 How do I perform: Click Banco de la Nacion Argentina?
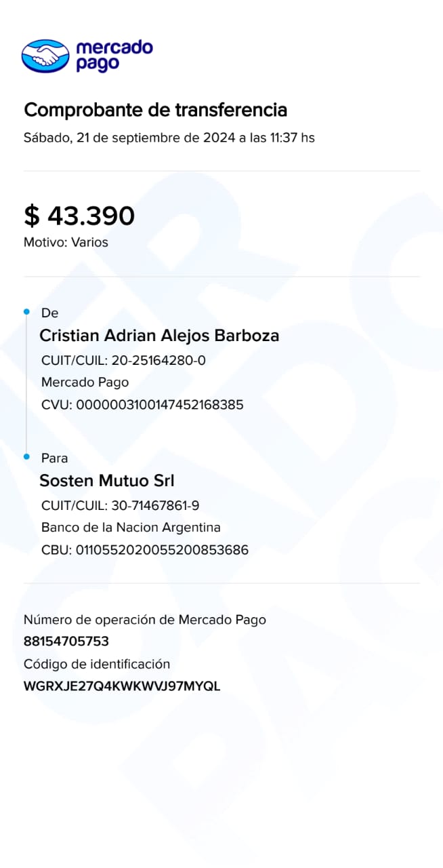(131, 528)
